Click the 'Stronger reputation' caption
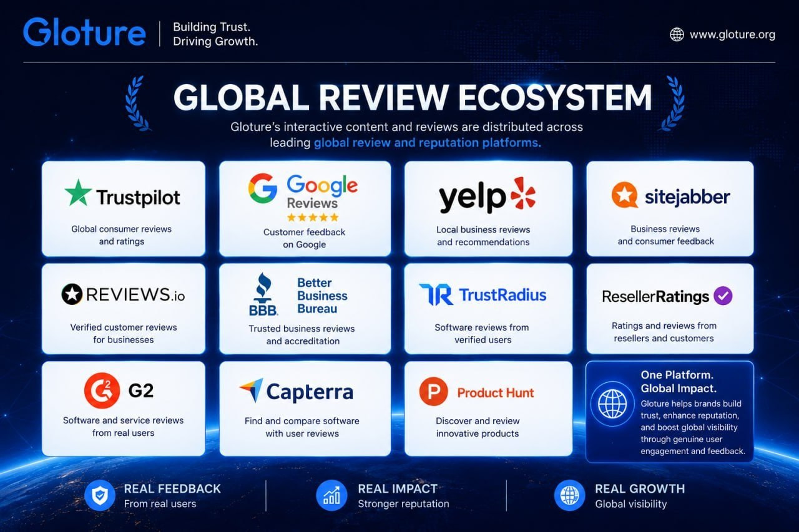Screen dimensions: 799x532 403,504
